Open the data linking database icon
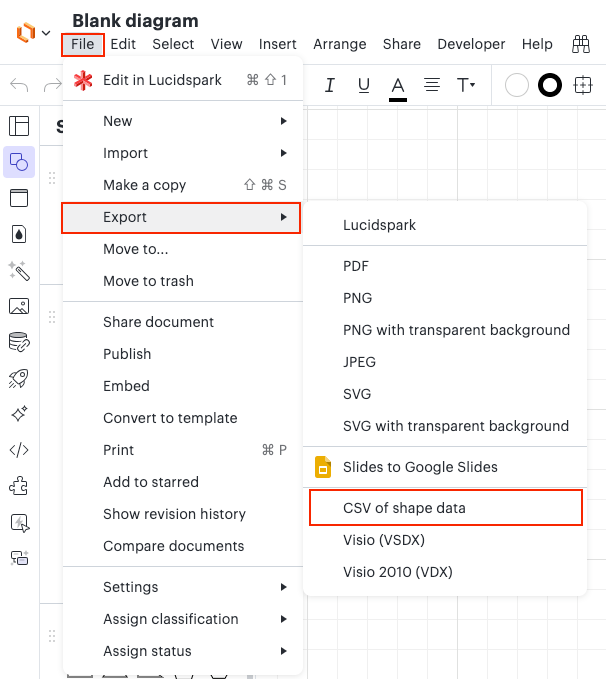 [19, 342]
